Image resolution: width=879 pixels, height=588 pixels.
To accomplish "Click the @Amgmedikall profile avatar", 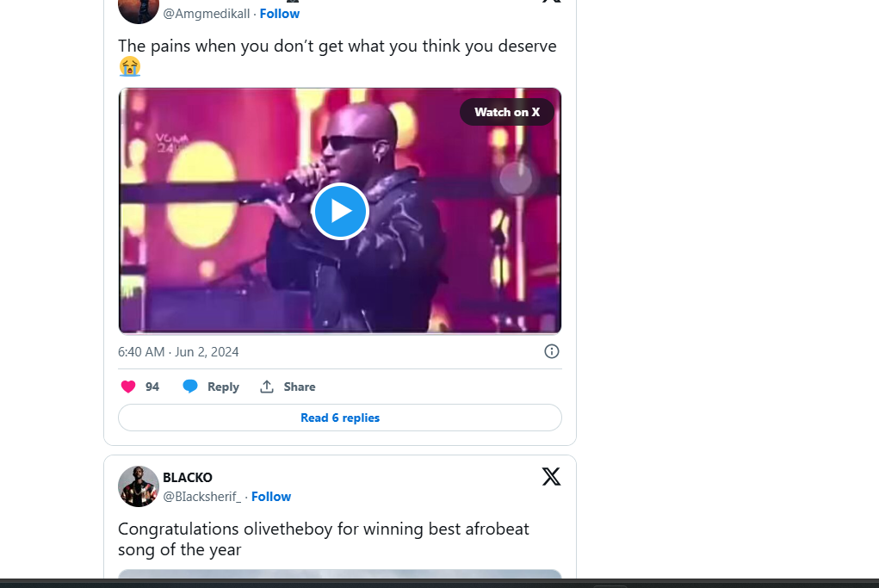I will (138, 9).
